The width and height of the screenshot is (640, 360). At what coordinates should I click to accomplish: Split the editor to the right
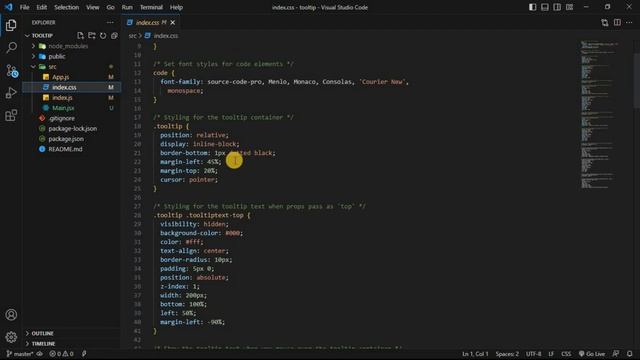617,22
